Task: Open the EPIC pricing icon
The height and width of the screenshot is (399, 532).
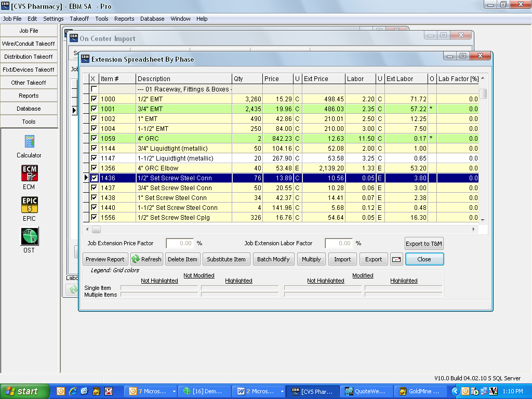Action: tap(29, 205)
